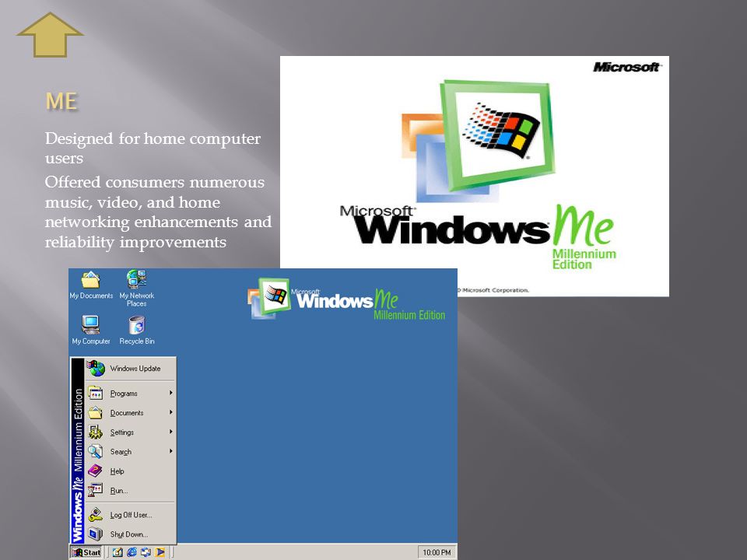This screenshot has height=560, width=747.
Task: Click the Microsoft logo on splash image
Action: coord(626,67)
